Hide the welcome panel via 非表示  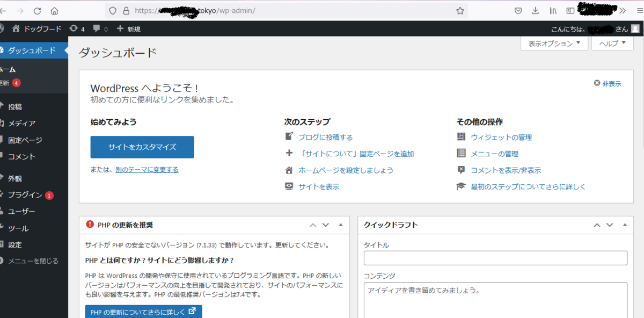(612, 84)
